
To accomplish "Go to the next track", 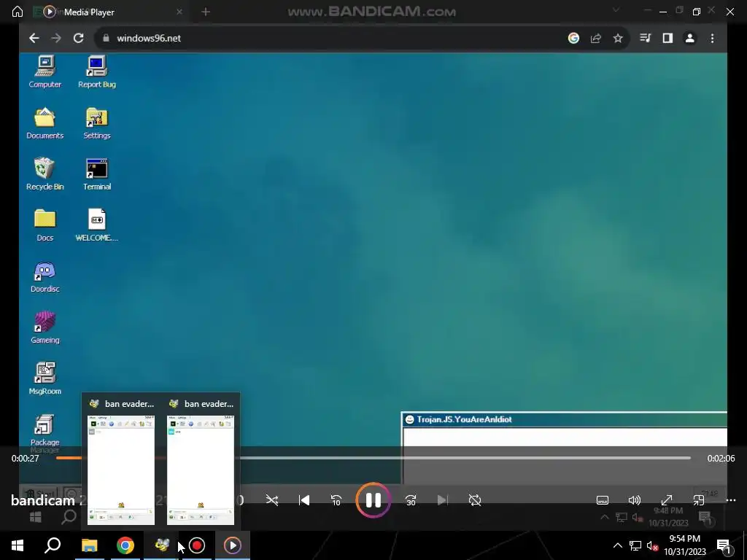I will (443, 500).
